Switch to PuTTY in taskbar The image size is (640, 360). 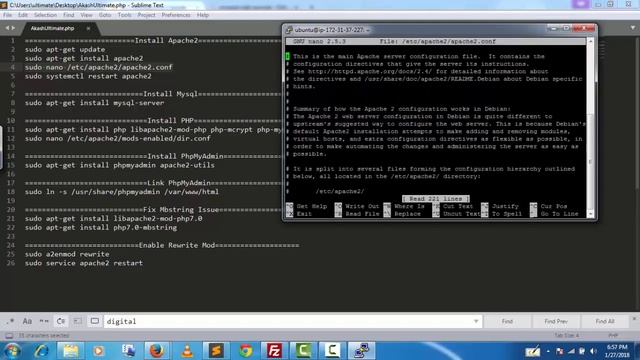tap(362, 351)
